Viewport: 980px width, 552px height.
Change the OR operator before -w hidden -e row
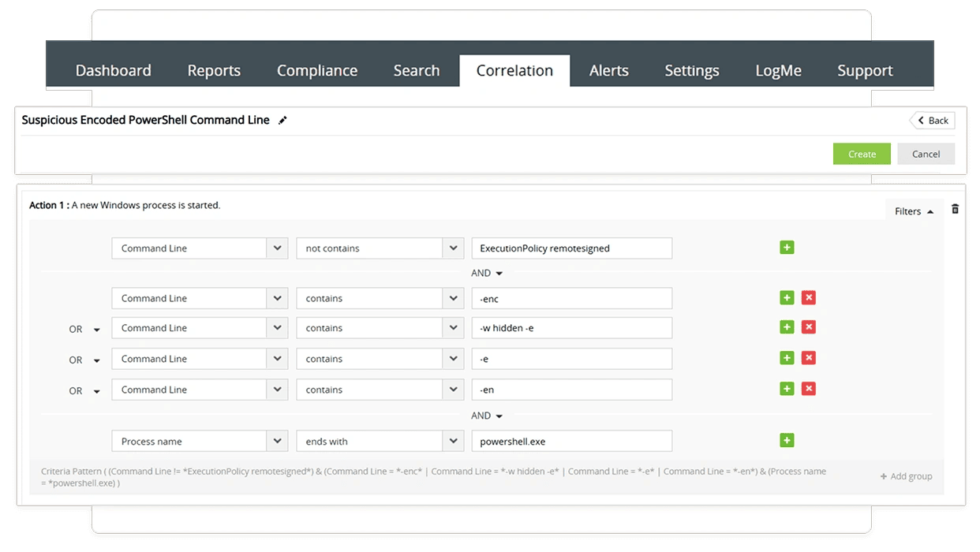coord(84,330)
